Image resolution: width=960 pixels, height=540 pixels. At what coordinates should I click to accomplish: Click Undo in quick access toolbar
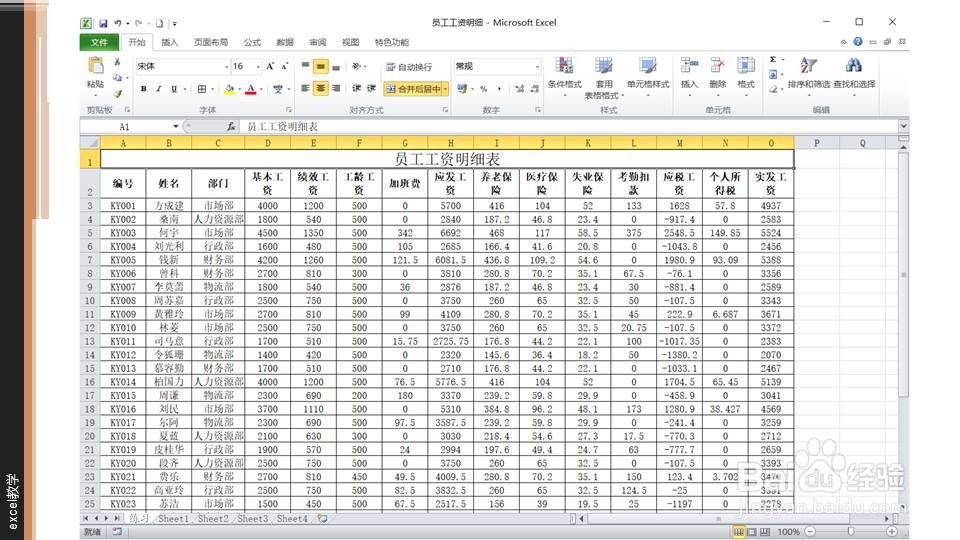(118, 23)
